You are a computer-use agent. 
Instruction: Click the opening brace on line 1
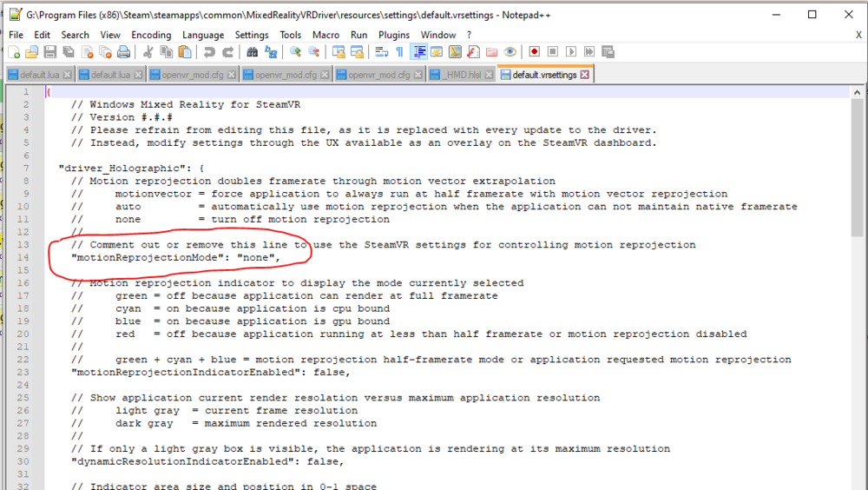[x=48, y=92]
